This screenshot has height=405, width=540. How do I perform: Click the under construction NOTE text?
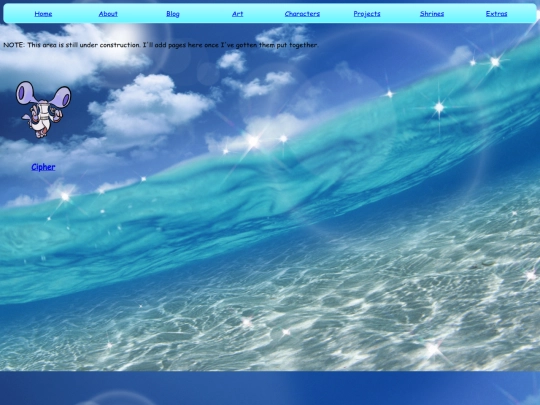pyautogui.click(x=161, y=45)
